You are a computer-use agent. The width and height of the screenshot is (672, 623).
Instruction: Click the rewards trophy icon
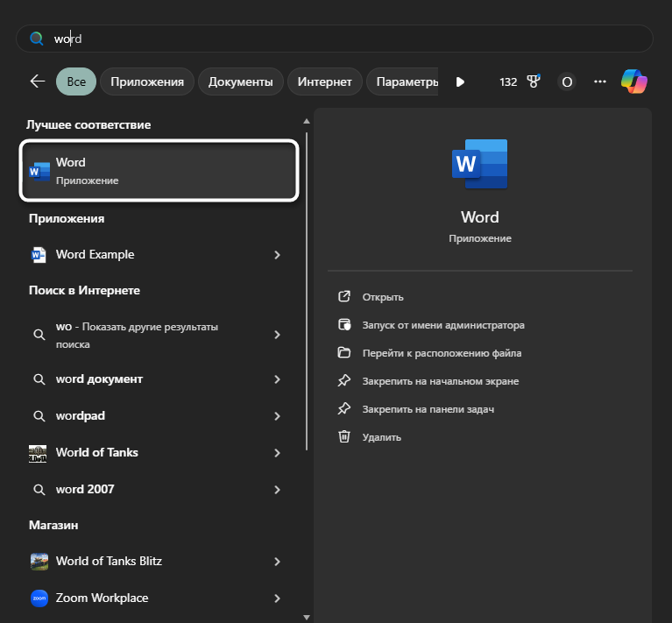point(534,81)
